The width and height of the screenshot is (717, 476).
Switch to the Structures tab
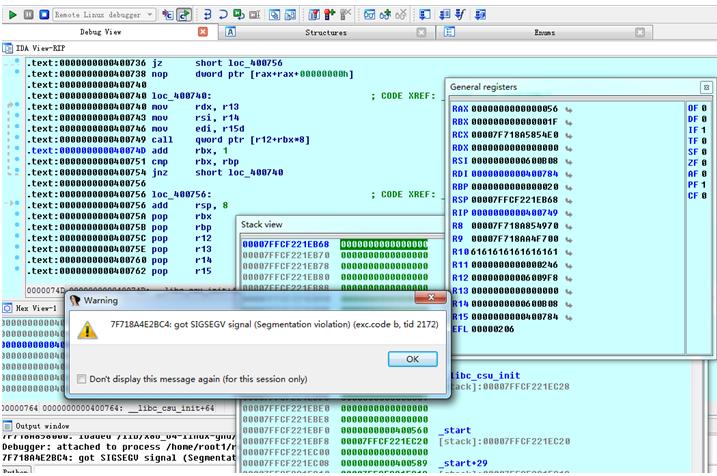pos(325,32)
